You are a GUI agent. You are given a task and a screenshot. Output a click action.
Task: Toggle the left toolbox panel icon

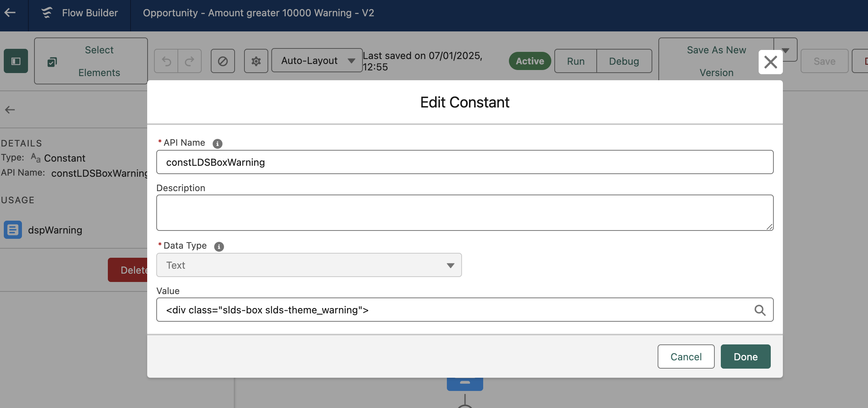[16, 61]
